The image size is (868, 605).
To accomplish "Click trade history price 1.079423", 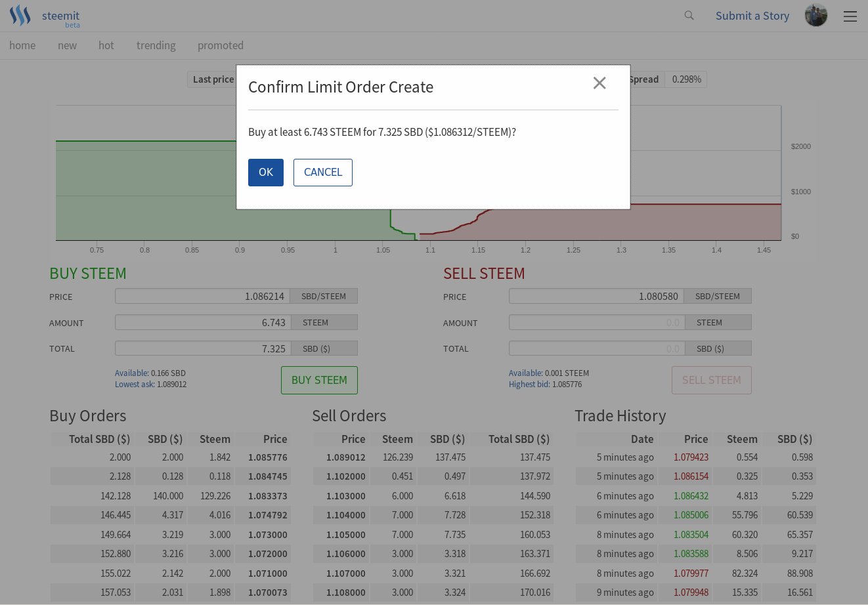I will coord(691,457).
